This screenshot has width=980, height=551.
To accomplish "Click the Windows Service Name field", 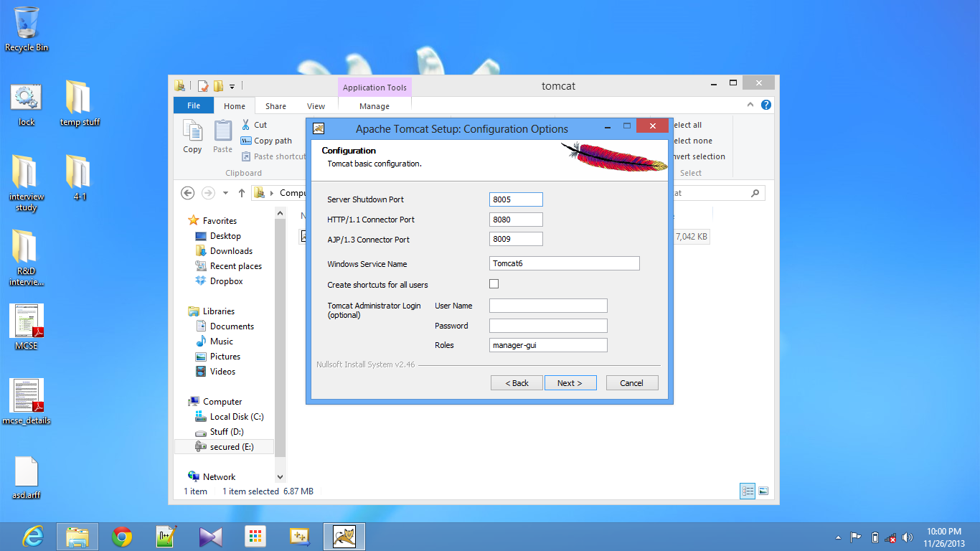I will tap(564, 263).
